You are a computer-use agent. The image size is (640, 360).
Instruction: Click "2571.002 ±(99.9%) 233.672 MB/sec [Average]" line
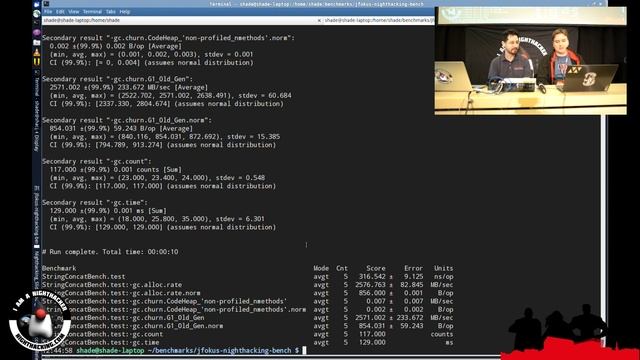pos(129,87)
